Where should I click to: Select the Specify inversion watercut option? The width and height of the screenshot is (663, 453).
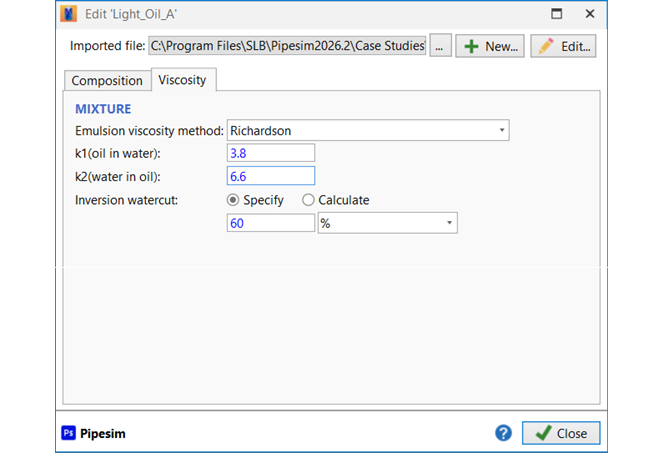(x=234, y=200)
